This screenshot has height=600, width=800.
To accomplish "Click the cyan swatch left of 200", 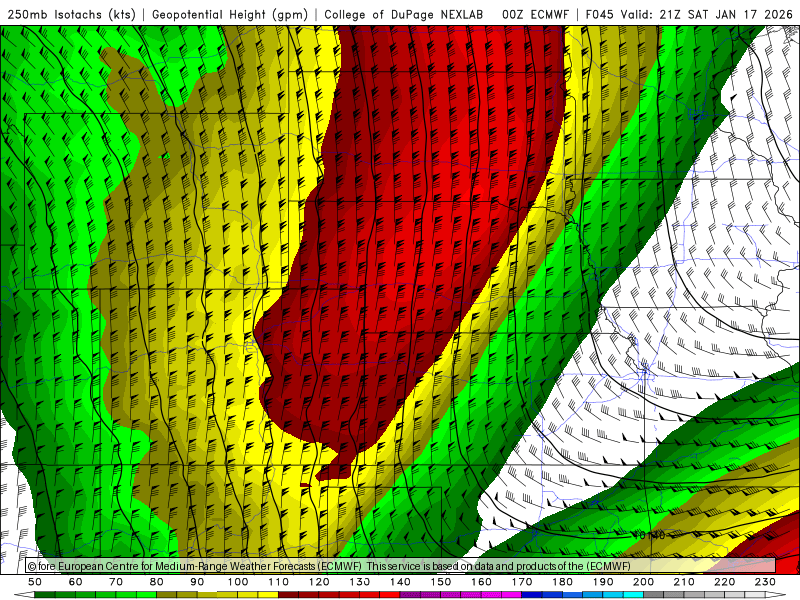I will tap(634, 595).
